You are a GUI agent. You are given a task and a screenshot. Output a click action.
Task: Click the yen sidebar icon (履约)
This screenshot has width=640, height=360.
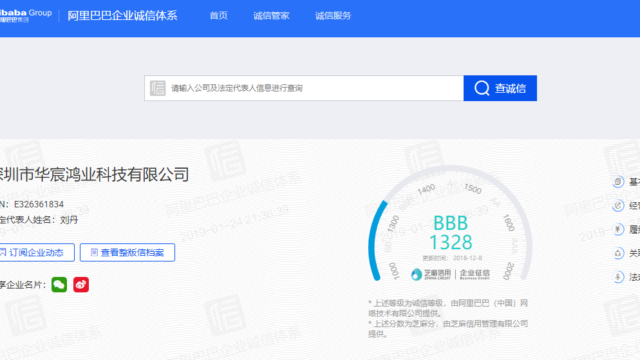(x=618, y=229)
